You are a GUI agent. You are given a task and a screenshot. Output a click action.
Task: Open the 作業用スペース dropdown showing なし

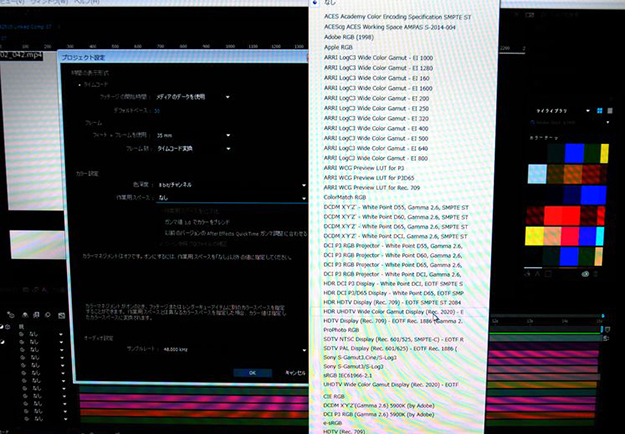231,198
